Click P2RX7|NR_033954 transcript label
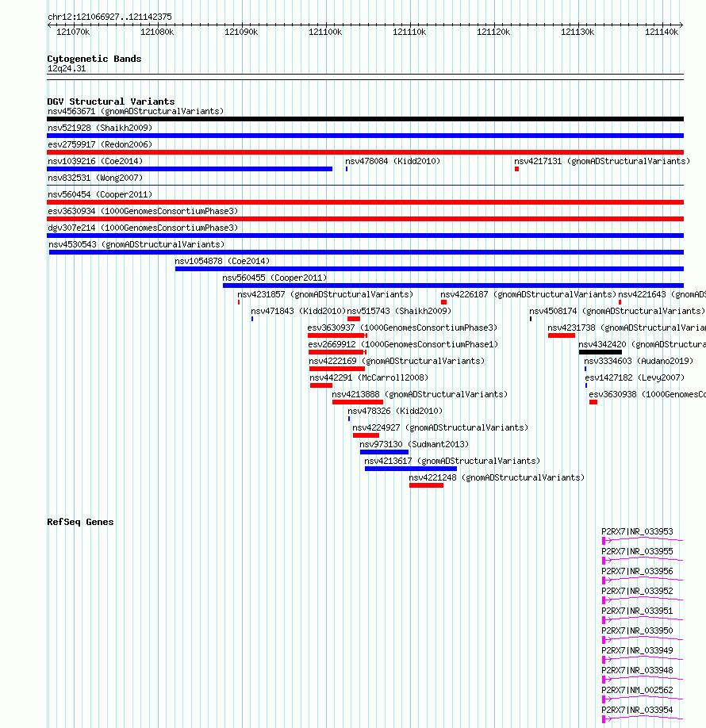This screenshot has height=728, width=706. pos(637,711)
